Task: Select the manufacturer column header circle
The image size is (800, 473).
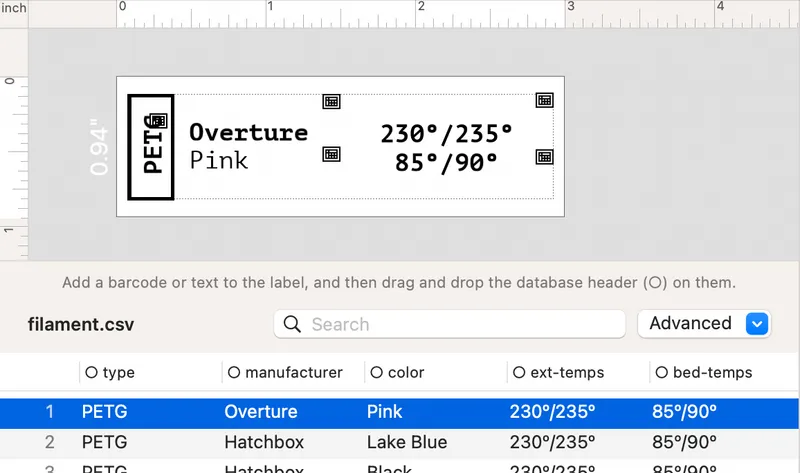Action: (x=234, y=372)
